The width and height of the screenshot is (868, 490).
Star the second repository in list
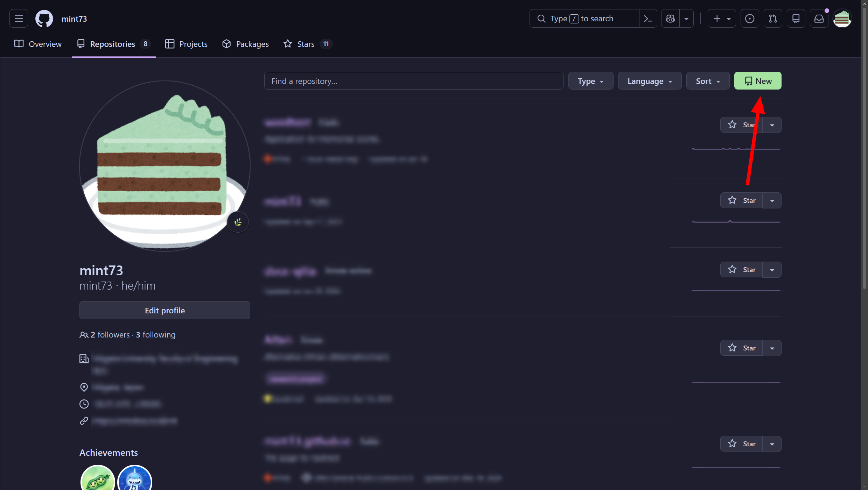coord(741,200)
